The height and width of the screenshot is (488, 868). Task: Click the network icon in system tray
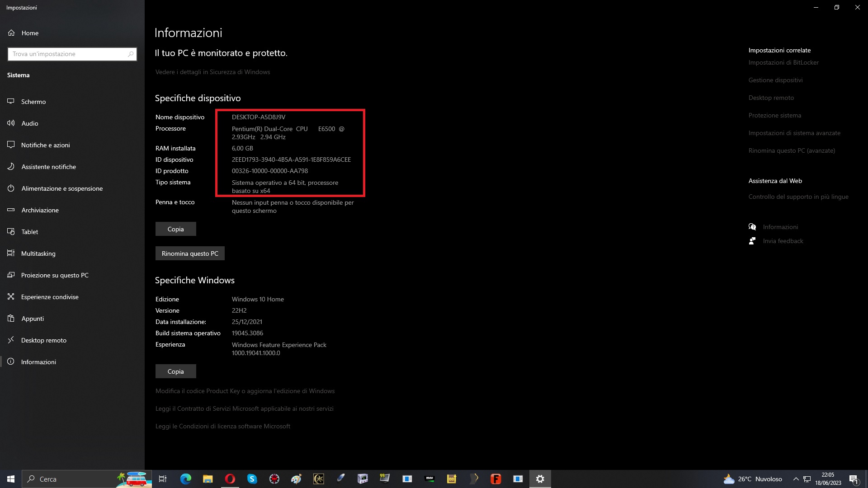807,479
